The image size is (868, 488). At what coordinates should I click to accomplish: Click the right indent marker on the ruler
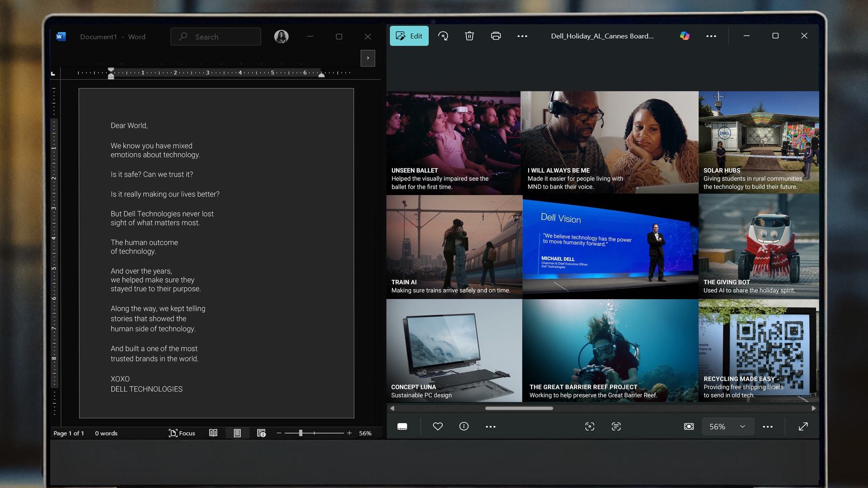[x=321, y=75]
